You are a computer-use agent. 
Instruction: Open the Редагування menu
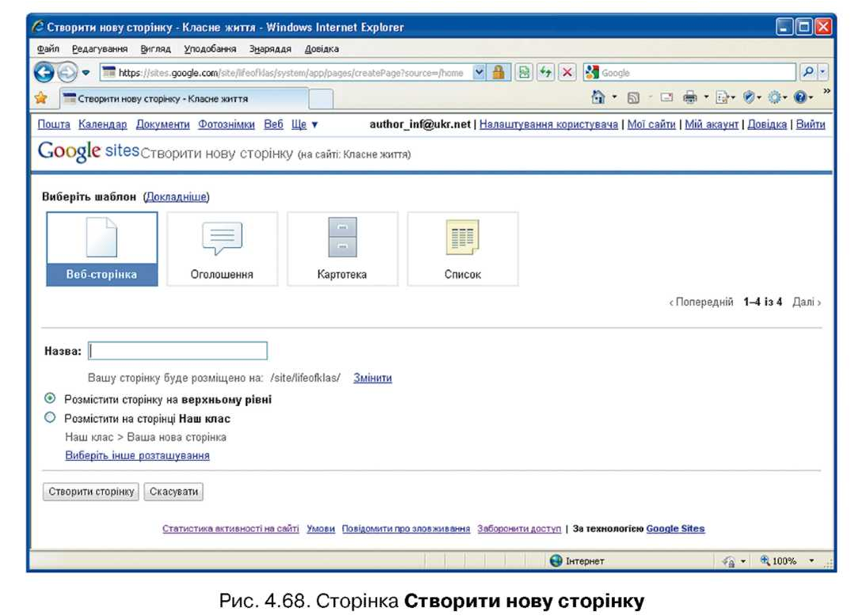pyautogui.click(x=100, y=48)
